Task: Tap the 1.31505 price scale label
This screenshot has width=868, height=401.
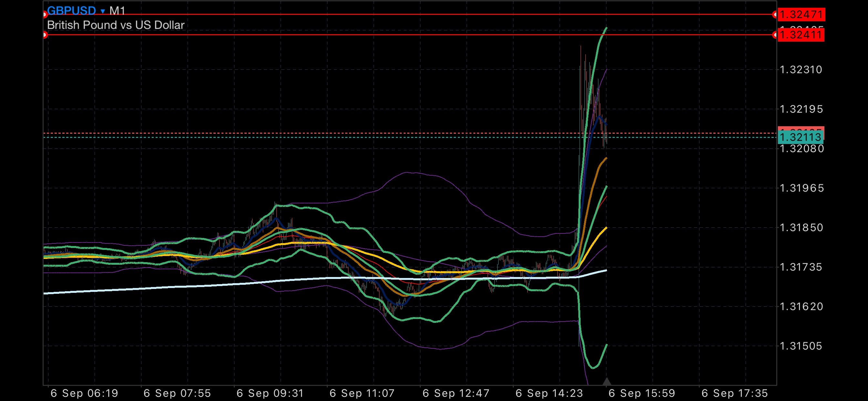Action: pos(801,346)
